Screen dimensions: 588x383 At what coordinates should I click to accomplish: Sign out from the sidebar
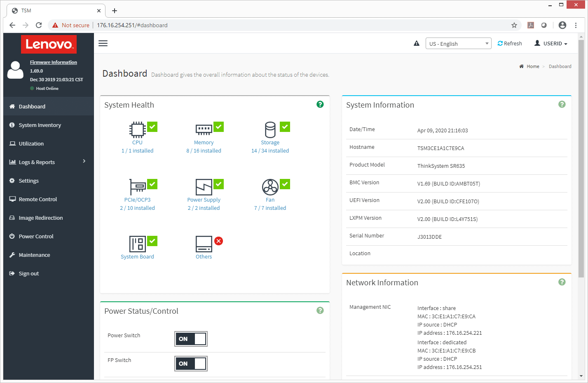click(49, 273)
